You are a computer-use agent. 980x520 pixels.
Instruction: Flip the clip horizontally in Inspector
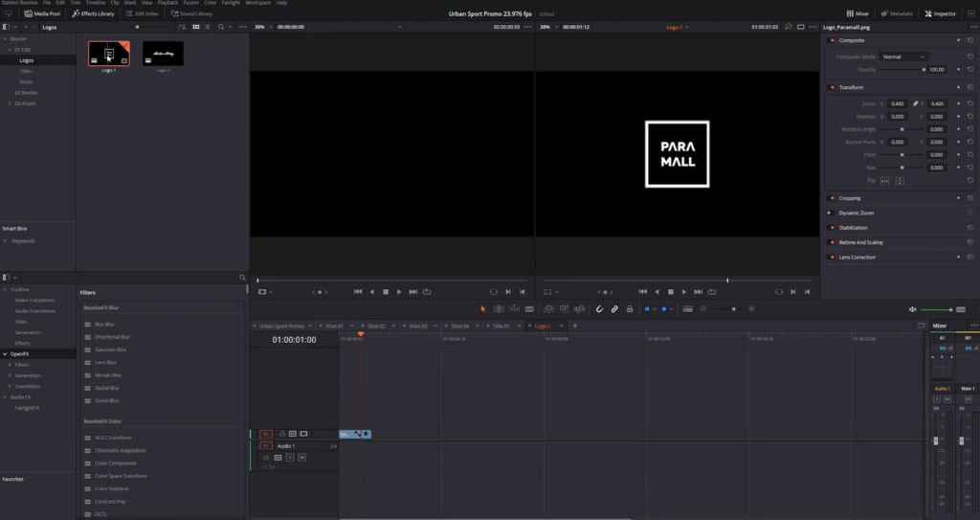coord(885,179)
